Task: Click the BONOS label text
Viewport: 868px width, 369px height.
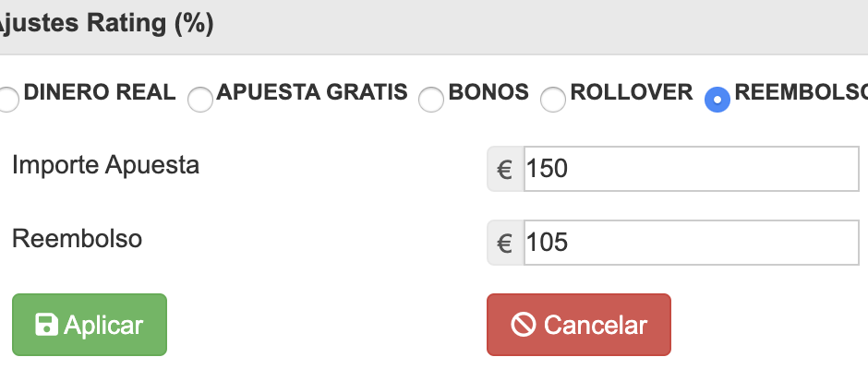Action: 488,92
